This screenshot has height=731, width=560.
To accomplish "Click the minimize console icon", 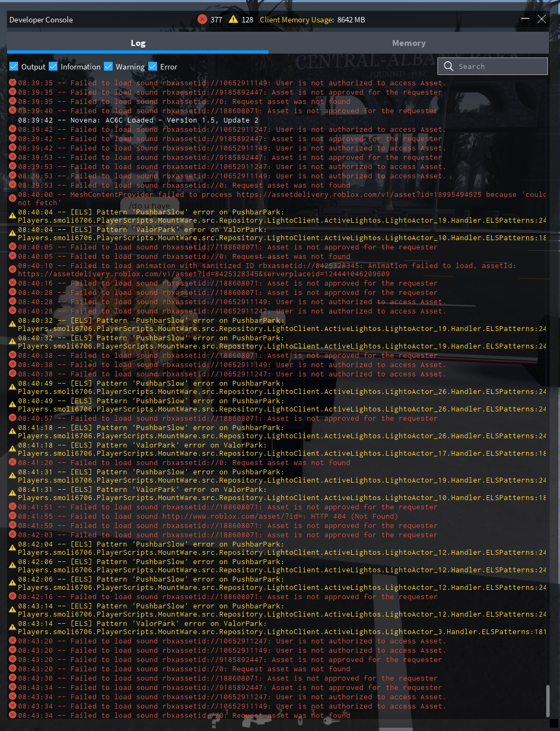I will [525, 19].
